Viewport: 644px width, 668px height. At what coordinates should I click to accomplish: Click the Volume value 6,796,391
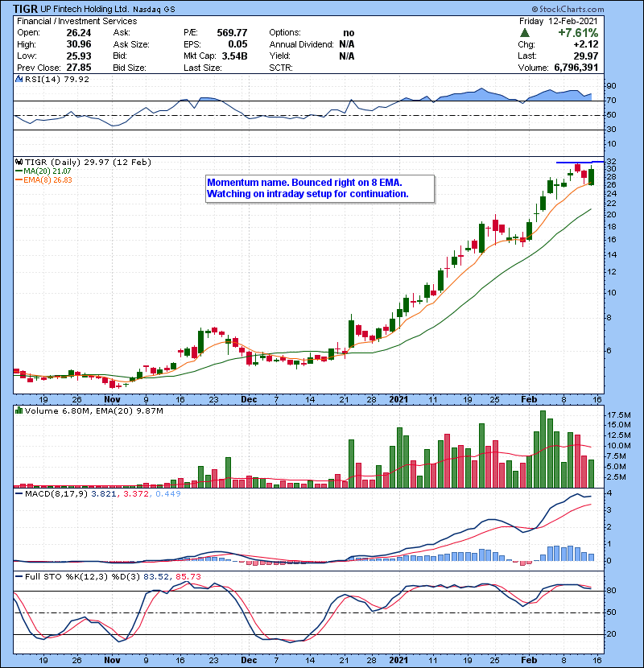click(x=576, y=68)
